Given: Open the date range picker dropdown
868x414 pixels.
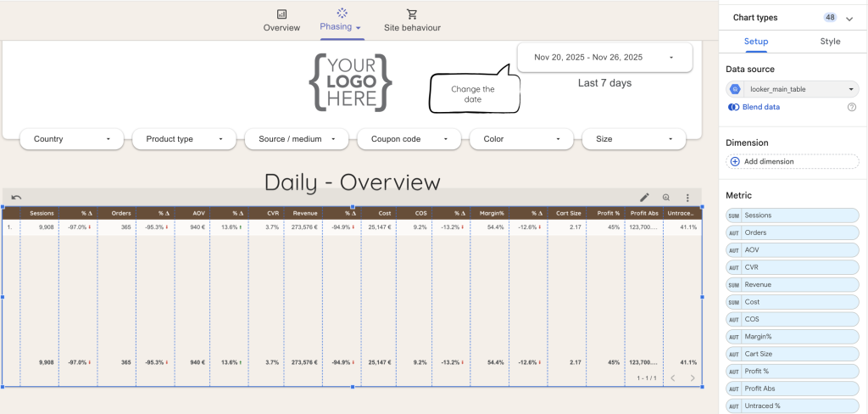Looking at the screenshot, I should click(604, 58).
